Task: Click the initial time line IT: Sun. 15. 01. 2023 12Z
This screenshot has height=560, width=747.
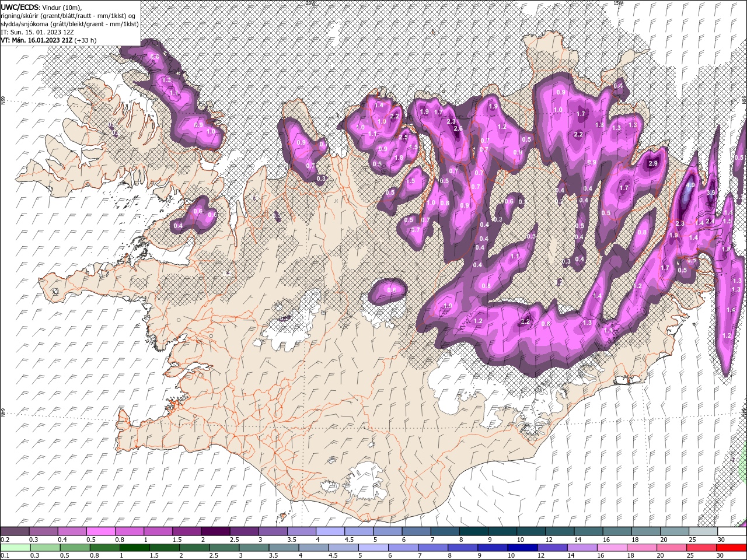Action: pyautogui.click(x=37, y=32)
